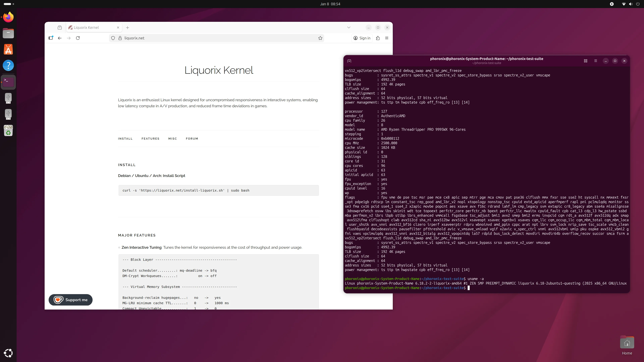Click Sign in button in Firefox toolbar
Viewport: 644px width, 362px height.
click(x=362, y=38)
